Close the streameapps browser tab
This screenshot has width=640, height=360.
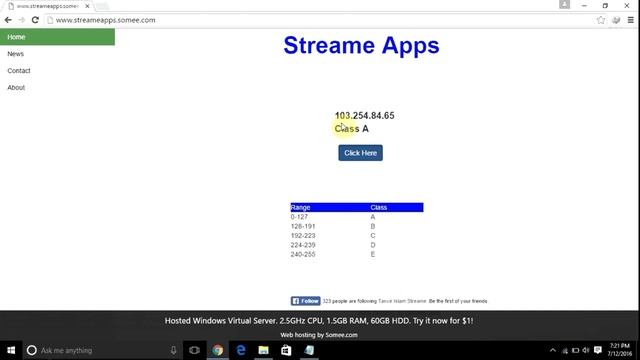point(87,6)
